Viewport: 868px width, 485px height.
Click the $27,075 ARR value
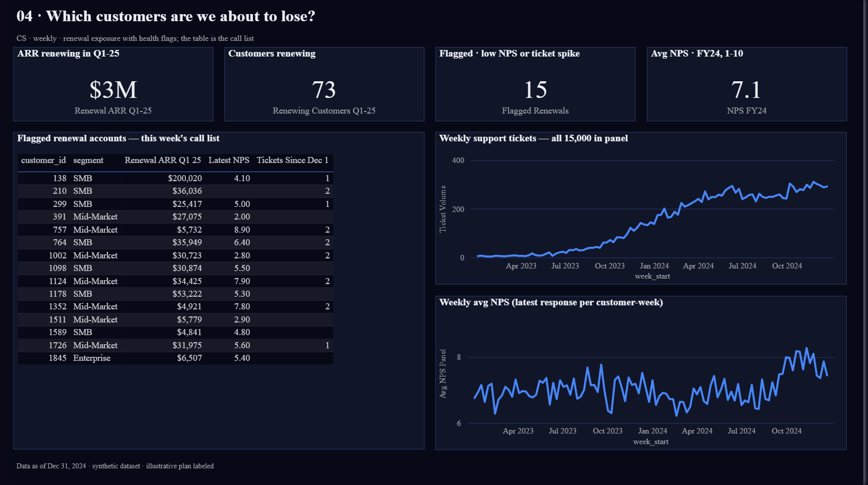click(187, 217)
